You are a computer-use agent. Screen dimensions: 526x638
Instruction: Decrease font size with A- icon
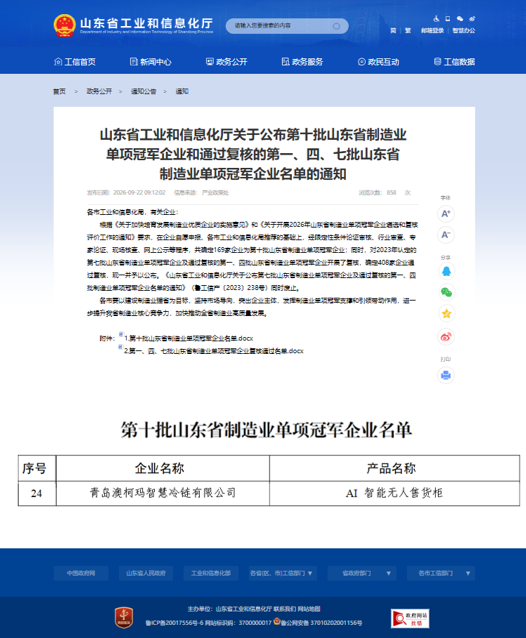(x=446, y=235)
